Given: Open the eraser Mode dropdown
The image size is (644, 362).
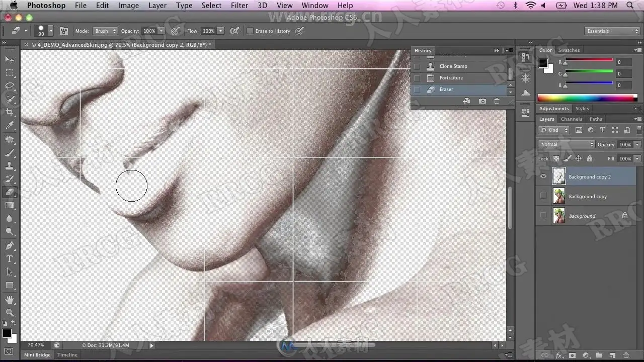Looking at the screenshot, I should pyautogui.click(x=105, y=31).
